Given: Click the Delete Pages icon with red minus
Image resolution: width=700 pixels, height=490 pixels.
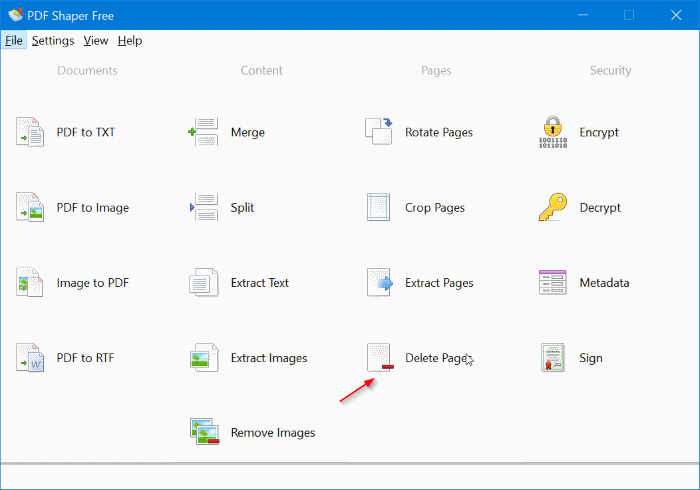Looking at the screenshot, I should 380,357.
